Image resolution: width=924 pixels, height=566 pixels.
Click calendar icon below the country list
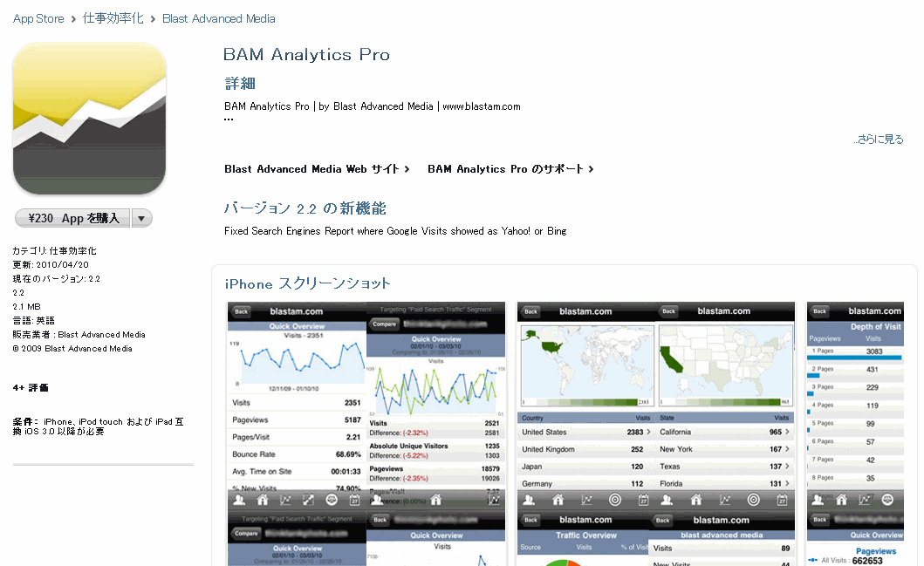tap(644, 500)
